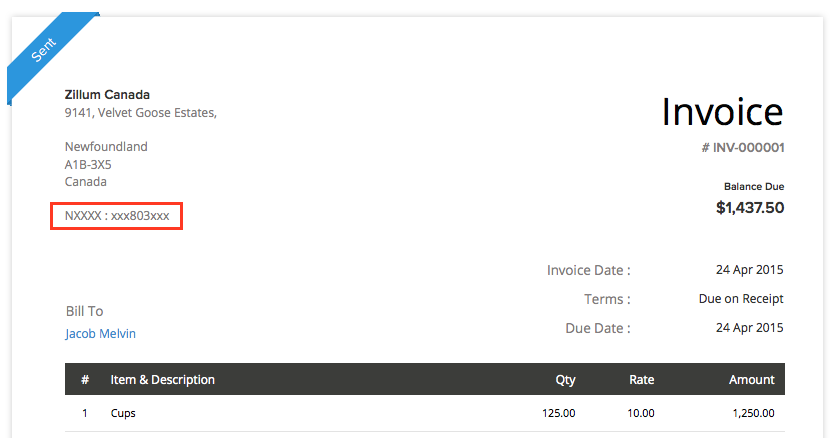Click the Item & Description column header
836x438 pixels.
(x=163, y=380)
